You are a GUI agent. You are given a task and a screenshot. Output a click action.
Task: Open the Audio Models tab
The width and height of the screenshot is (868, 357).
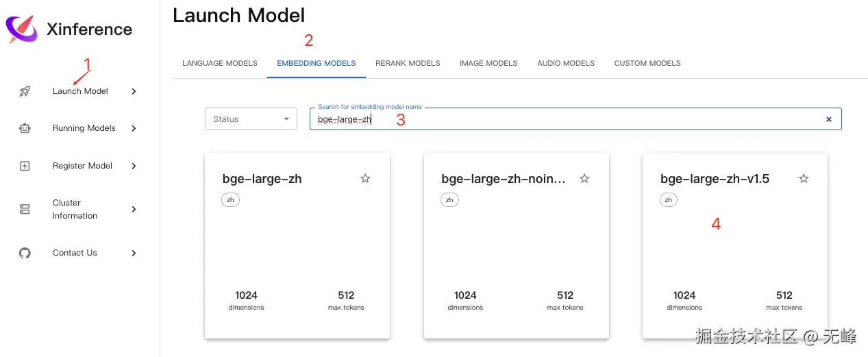[x=566, y=63]
